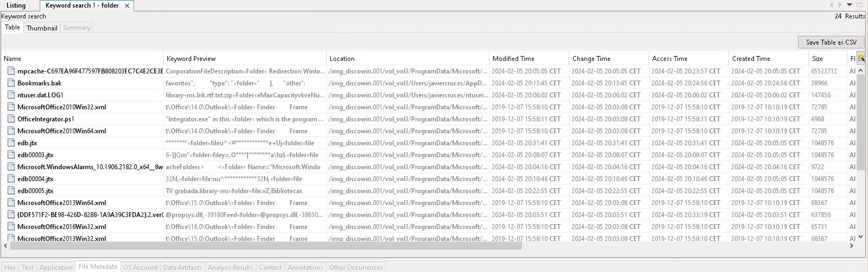Click the file icon beside Bookmarks.bak
This screenshot has width=868, height=272.
[x=10, y=83]
